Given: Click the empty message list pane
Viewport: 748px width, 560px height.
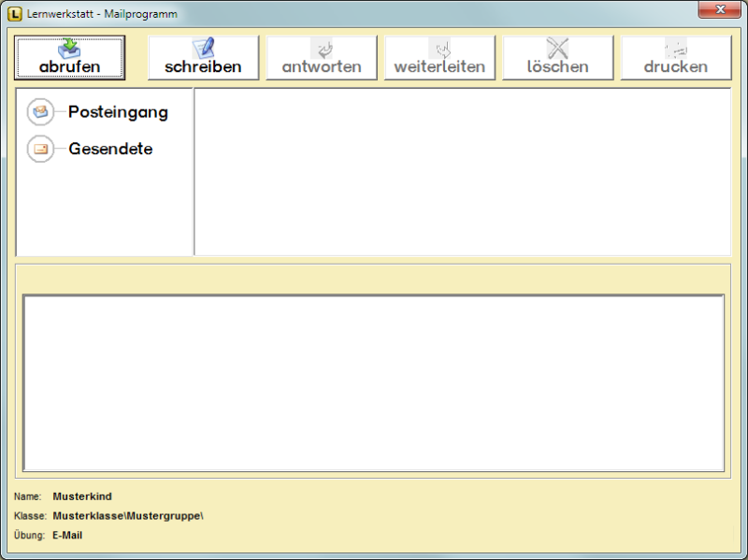Looking at the screenshot, I should tap(462, 172).
